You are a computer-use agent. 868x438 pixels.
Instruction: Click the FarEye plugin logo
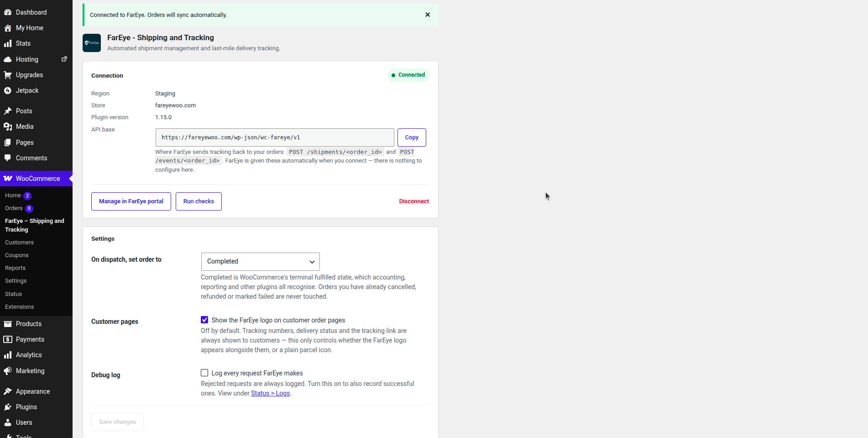92,43
